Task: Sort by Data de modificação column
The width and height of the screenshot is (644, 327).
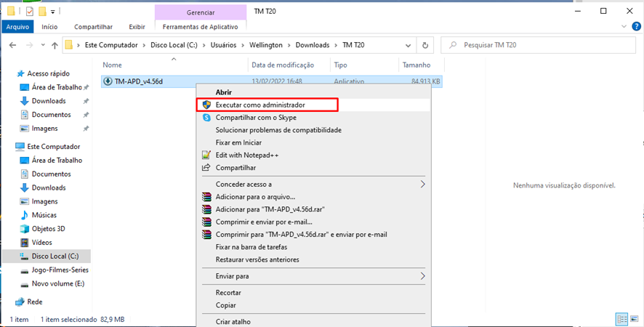Action: tap(289, 65)
